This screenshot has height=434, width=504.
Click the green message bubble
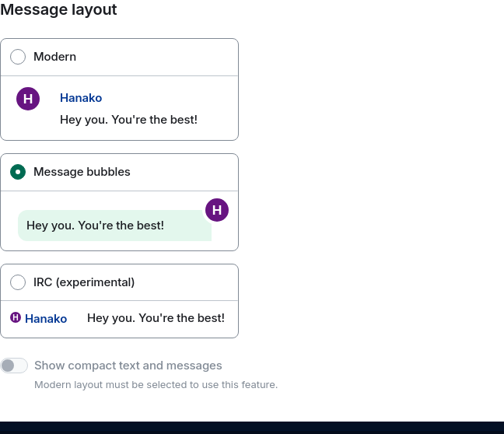[x=114, y=226]
